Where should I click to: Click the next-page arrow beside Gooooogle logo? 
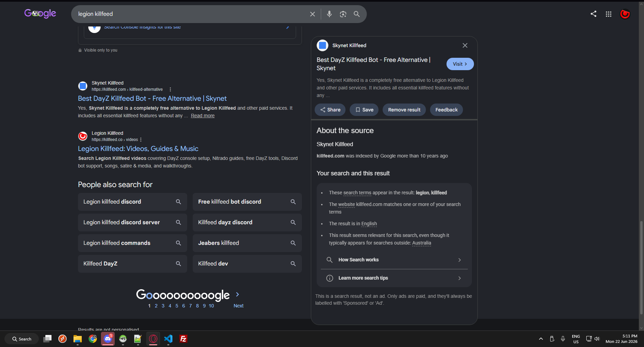pos(237,294)
